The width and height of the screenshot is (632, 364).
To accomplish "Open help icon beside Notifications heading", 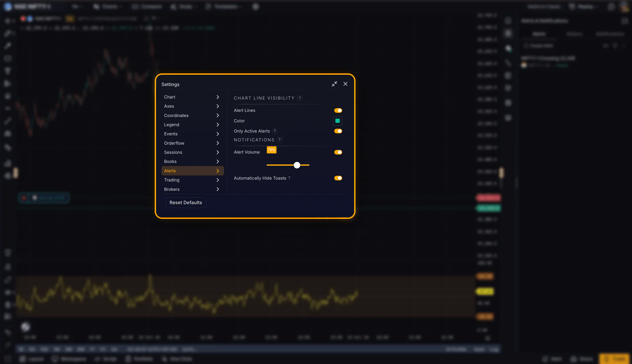I will (280, 140).
